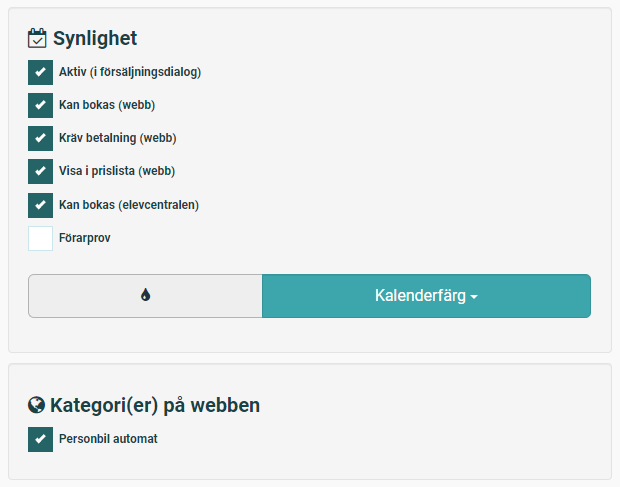Screen dimensions: 620x487
Task: Click the Synlighet section heading
Action: coord(95,39)
